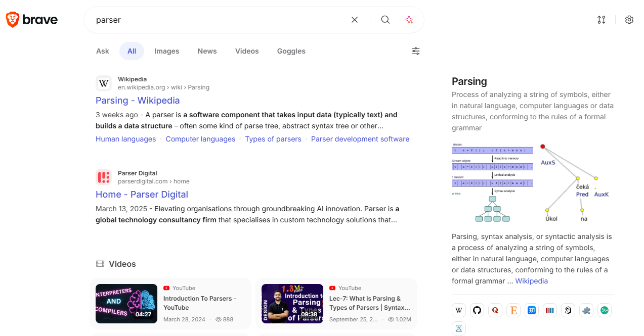
Task: Open GitHub icon in Parsing infobox
Action: [x=477, y=310]
